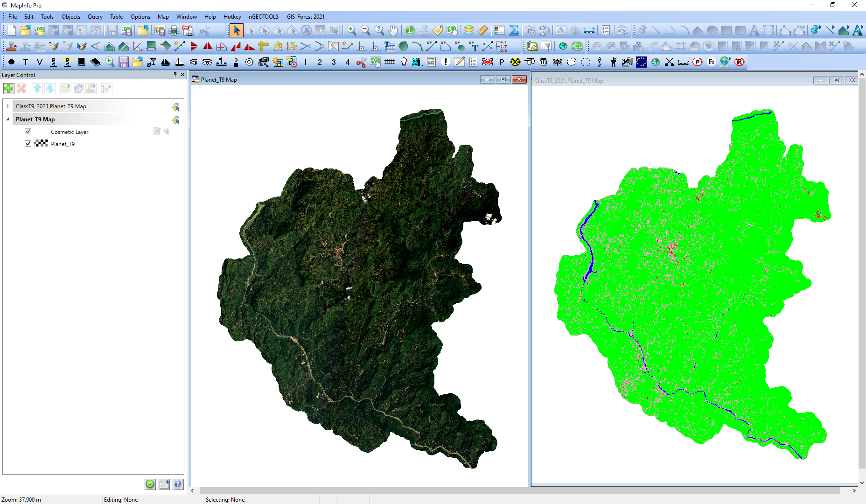Open Layer Control via the stacked layers icon

[x=469, y=30]
